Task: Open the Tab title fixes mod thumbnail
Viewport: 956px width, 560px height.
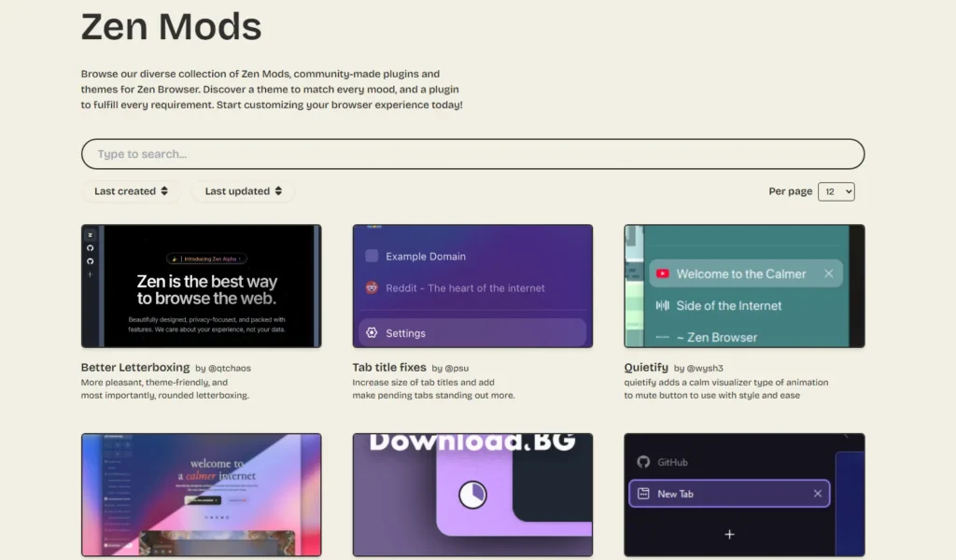Action: pos(472,286)
